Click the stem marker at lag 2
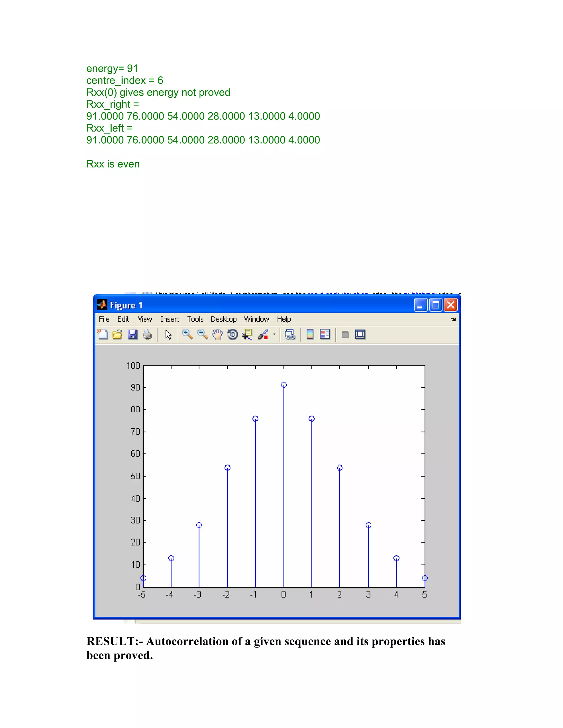Viewport: 563px width, 728px height. [340, 468]
